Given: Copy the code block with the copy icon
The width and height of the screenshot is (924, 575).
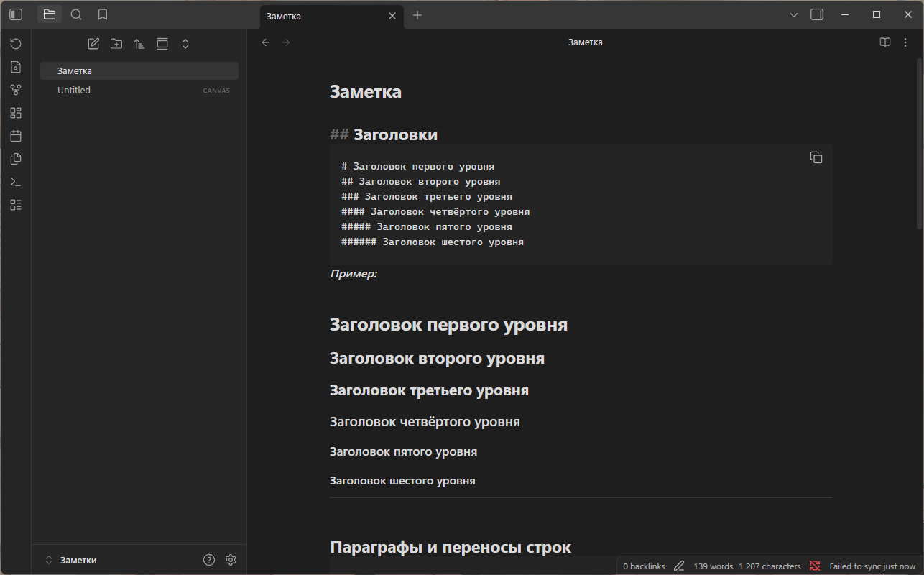Looking at the screenshot, I should click(816, 157).
